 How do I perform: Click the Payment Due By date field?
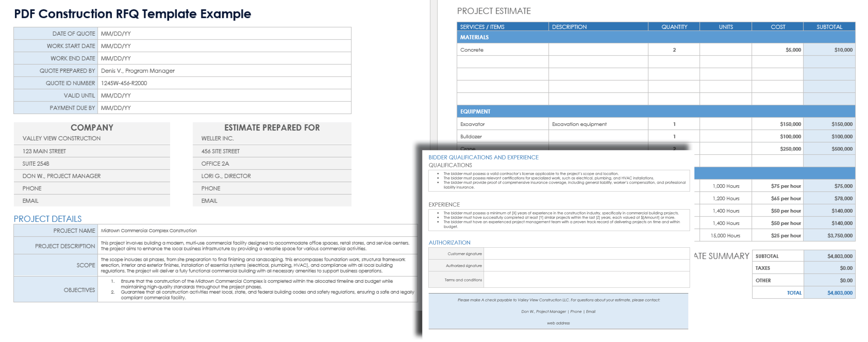click(224, 108)
